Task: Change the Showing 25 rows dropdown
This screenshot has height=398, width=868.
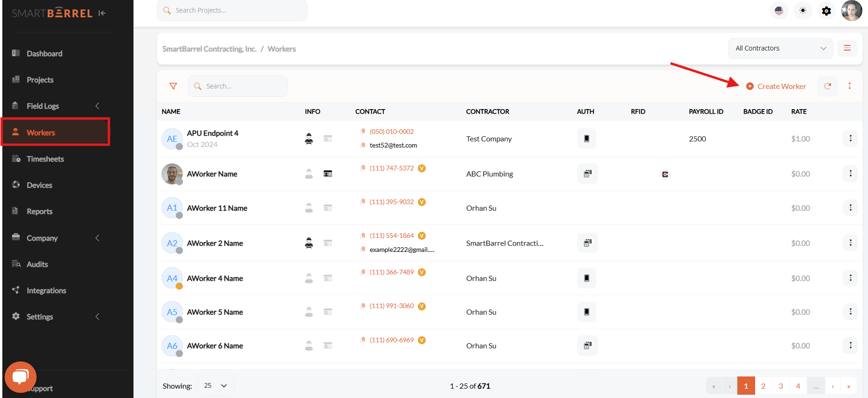Action: coord(216,386)
